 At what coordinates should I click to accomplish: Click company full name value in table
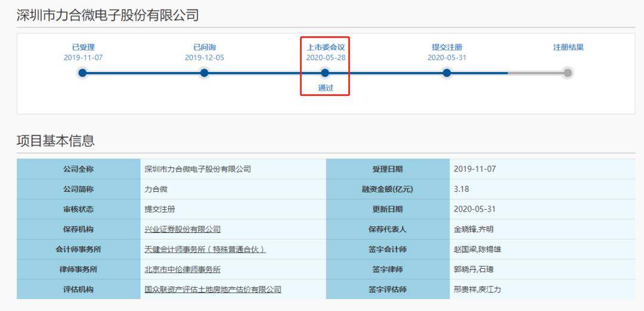point(197,169)
